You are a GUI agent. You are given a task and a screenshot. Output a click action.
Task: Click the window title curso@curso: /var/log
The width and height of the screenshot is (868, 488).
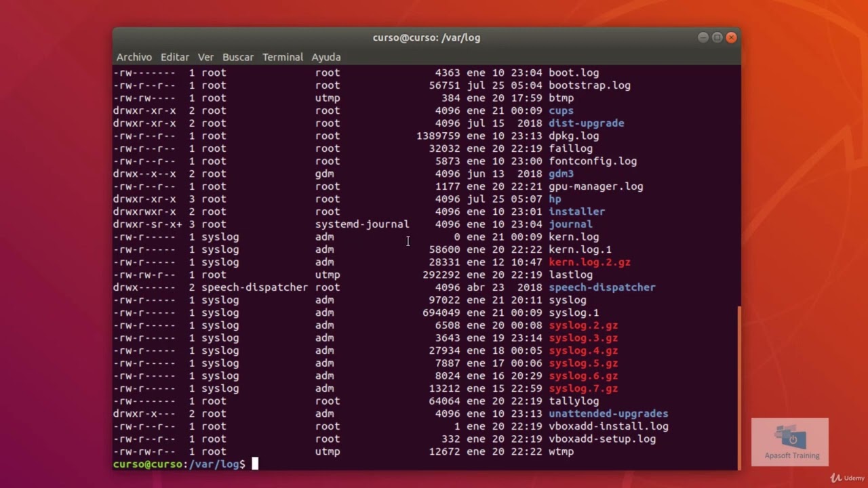coord(427,37)
